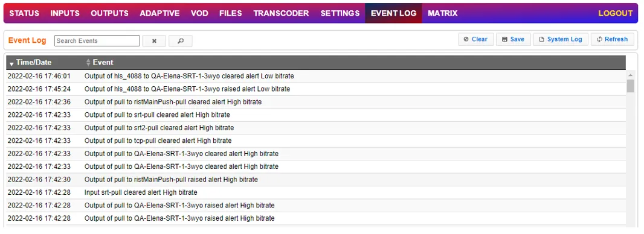Select Input srt-pull cleared alert event
Viewport: 644px width, 234px height.
141,192
